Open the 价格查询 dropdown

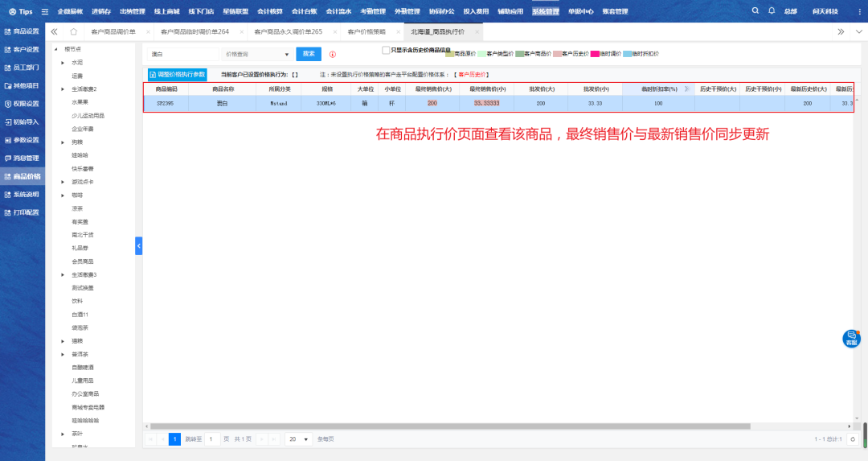click(x=257, y=54)
